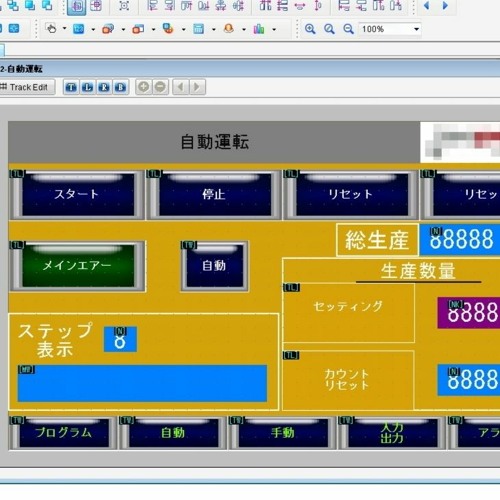Toggle the メインエアー green lamp button

[x=77, y=266]
